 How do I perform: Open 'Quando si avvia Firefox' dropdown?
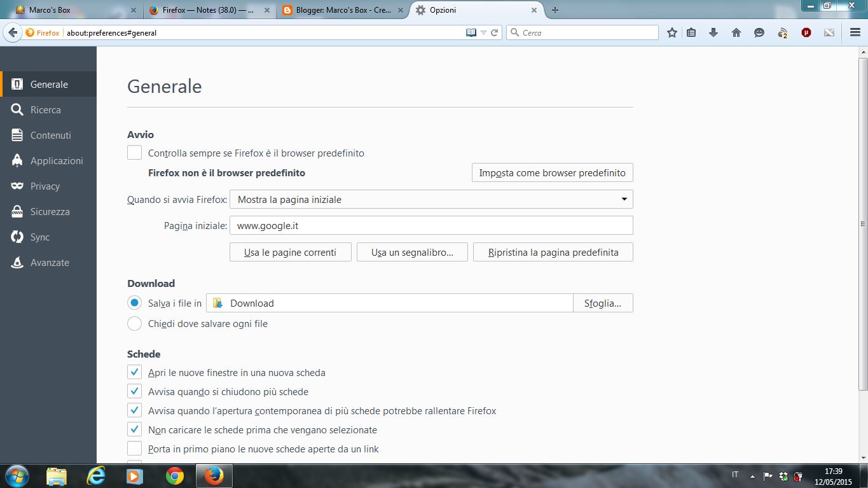click(x=431, y=199)
